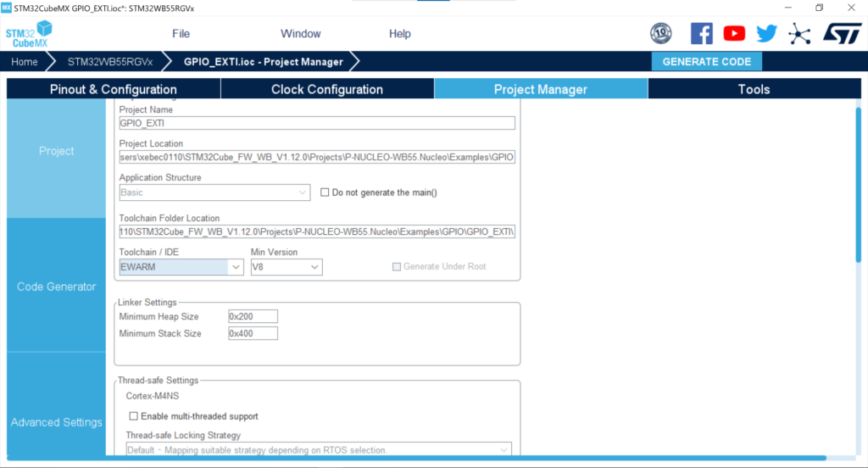Go to Home breadcrumb
Viewport: 868px width, 468px height.
tap(25, 62)
